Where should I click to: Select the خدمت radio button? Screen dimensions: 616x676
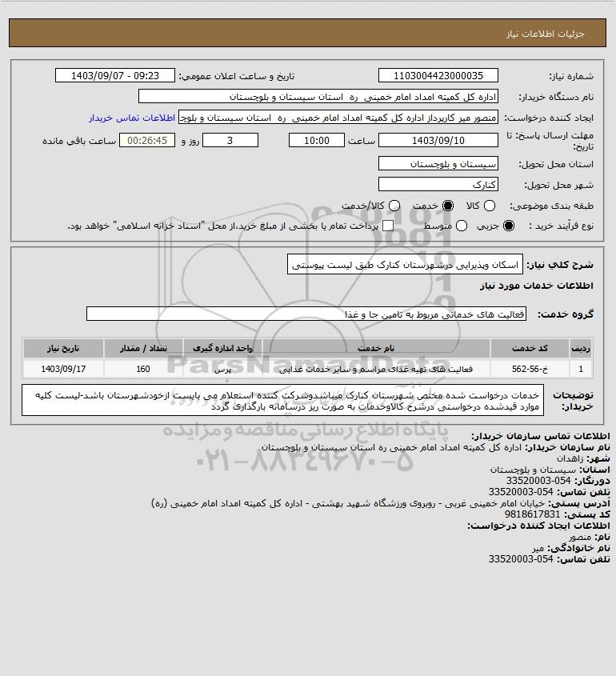coord(448,206)
